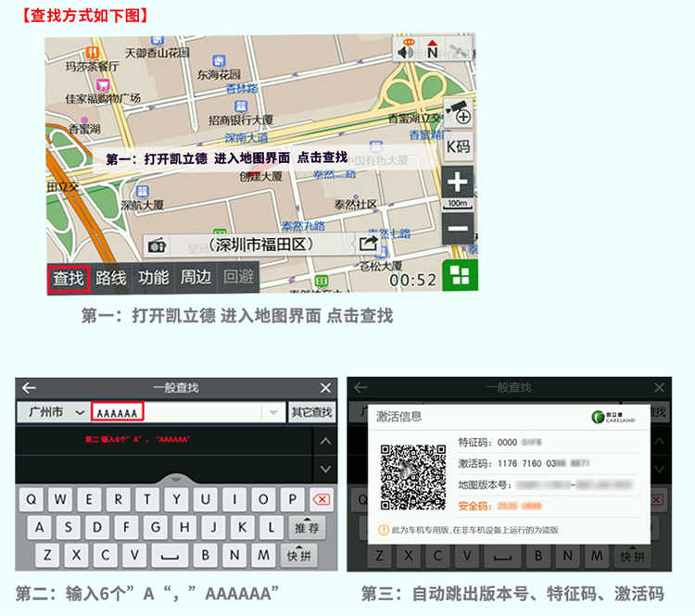This screenshot has width=695, height=616.
Task: Click the 东海花园 POI icon
Action: tap(219, 61)
